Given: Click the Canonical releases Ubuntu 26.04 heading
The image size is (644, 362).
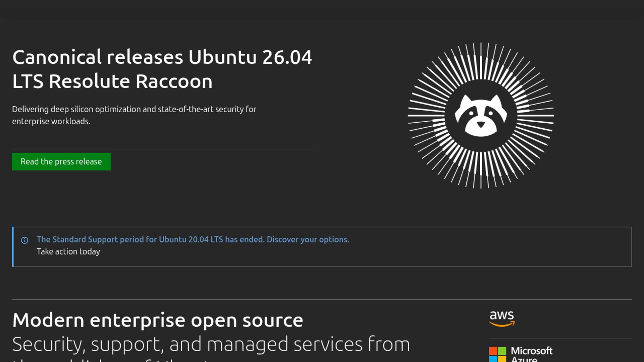Looking at the screenshot, I should (x=162, y=57).
